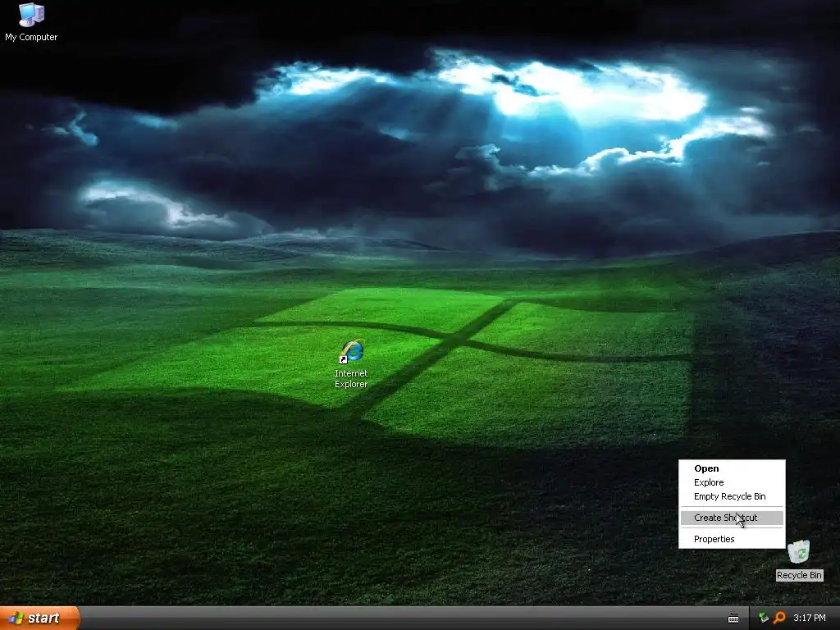The image size is (840, 630).
Task: Click the Safely Remove Hardware tray icon
Action: 764,618
